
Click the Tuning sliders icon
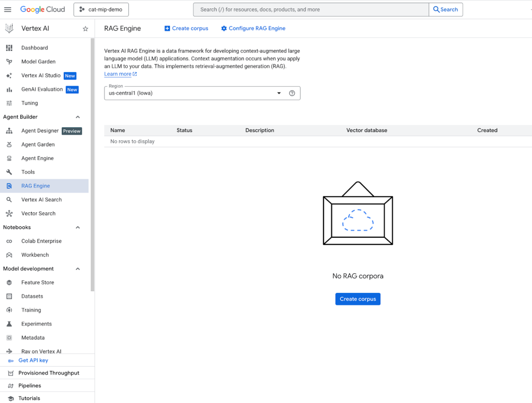[9, 103]
